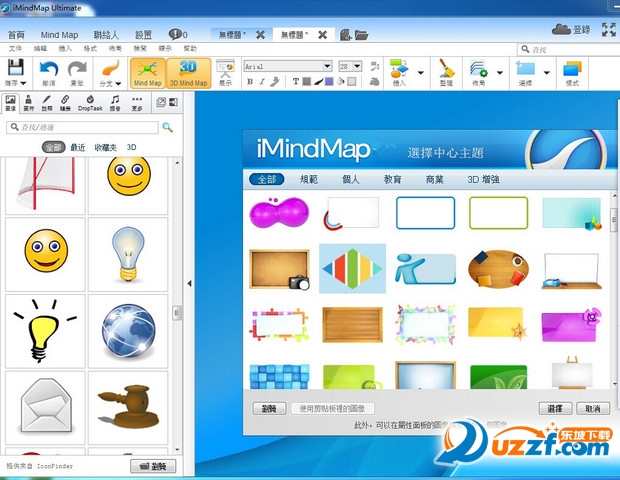Click the insert flowchart shapes icon
Screen dimensions: 620x480
[x=399, y=68]
